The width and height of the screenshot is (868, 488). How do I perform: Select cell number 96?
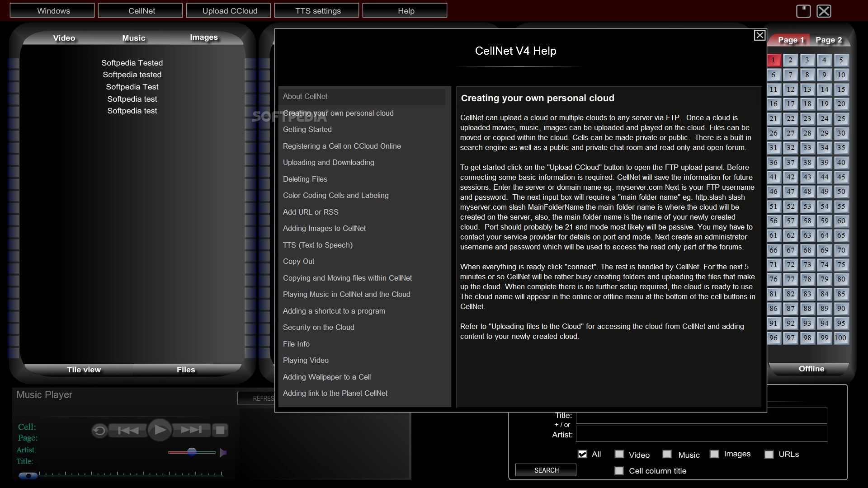tap(774, 338)
